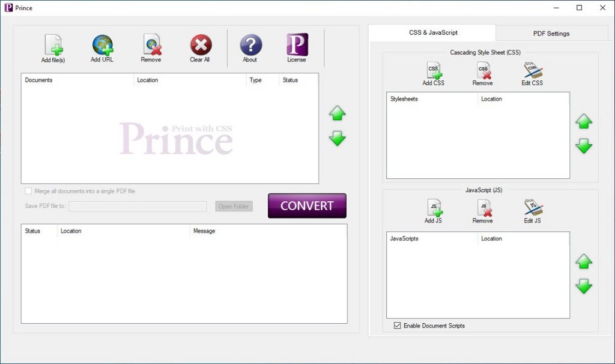615x364 pixels.
Task: Click the JavaScripts column header
Action: click(x=432, y=238)
